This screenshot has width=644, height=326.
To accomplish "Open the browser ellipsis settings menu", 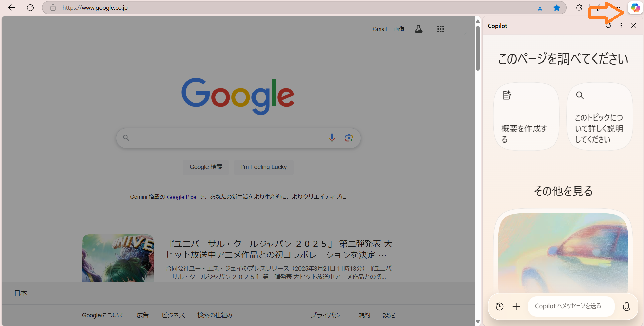I will [x=619, y=7].
